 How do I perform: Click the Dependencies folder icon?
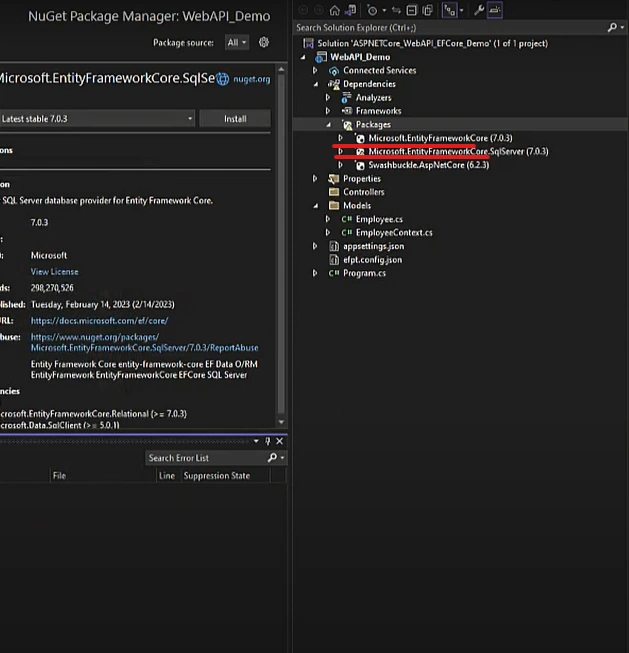tap(334, 85)
